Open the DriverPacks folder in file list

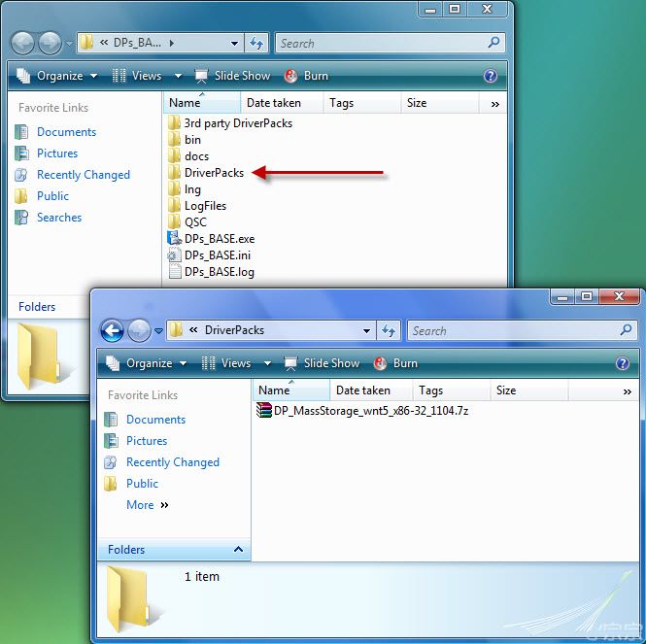213,172
